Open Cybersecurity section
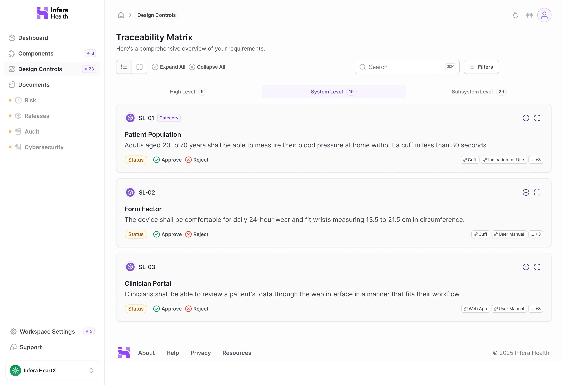This screenshot has width=588, height=385. [52, 147]
